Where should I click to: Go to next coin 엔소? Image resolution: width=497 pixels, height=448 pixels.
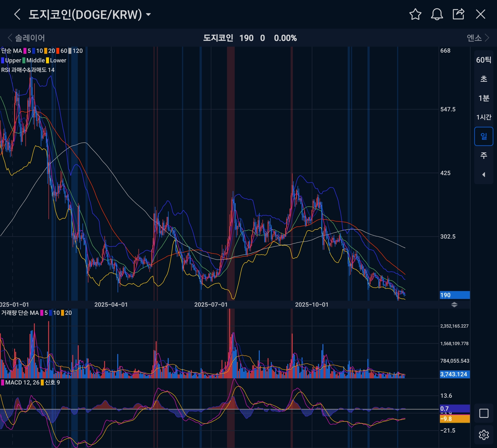(x=478, y=38)
